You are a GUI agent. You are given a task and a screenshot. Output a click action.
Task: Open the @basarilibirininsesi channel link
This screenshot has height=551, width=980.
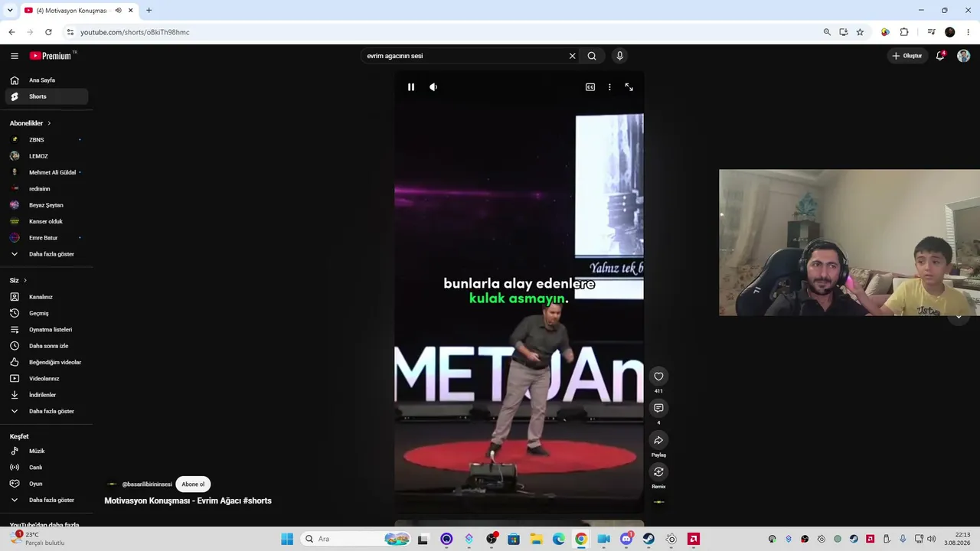point(147,484)
